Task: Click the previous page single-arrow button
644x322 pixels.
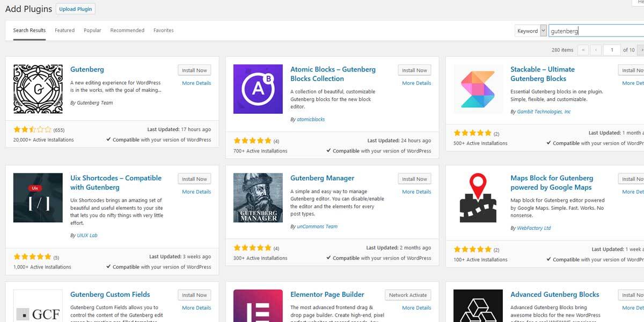Action: 596,50
